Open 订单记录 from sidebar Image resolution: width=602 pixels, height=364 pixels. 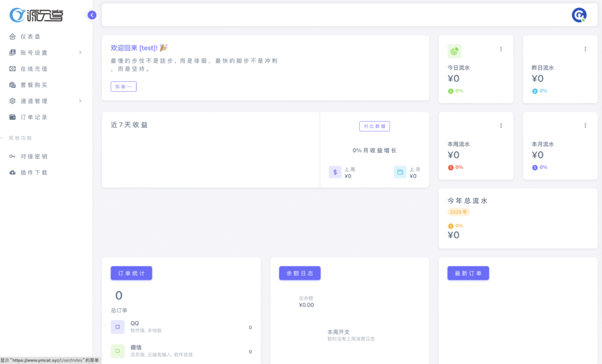(34, 117)
